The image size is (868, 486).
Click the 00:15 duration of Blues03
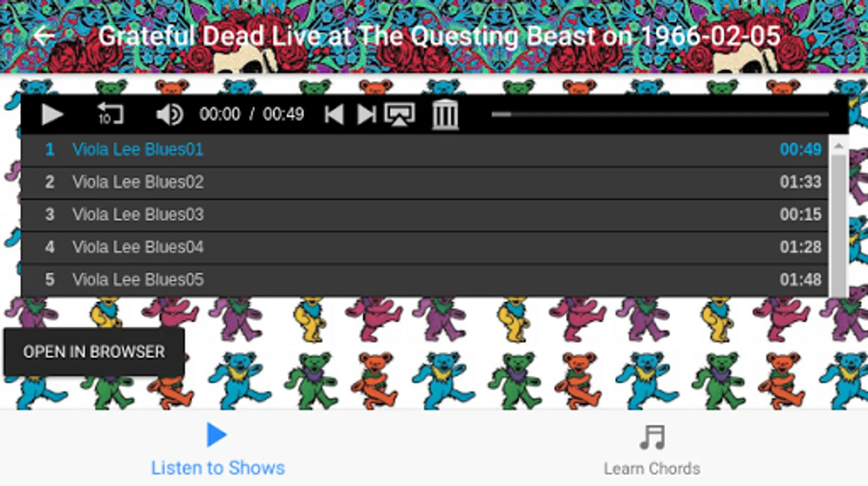coord(800,215)
